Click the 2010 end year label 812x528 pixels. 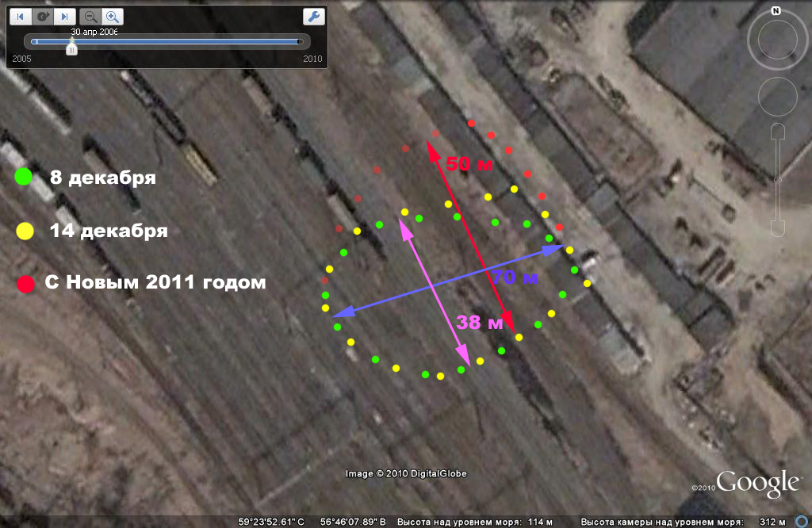click(312, 59)
